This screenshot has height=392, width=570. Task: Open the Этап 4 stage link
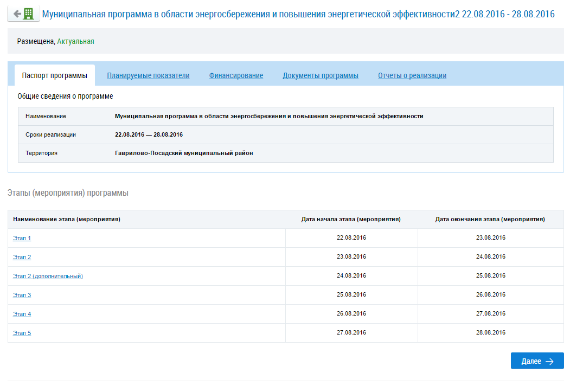(x=22, y=314)
